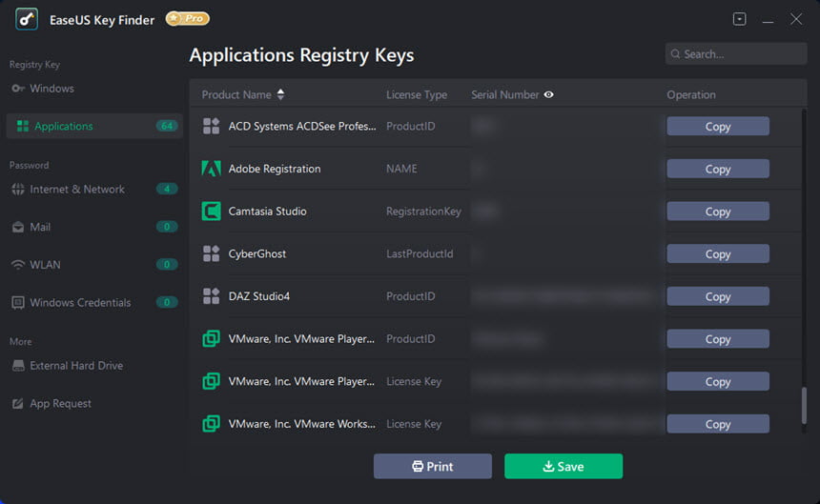Click the EaseUS Key Finder logo icon
The width and height of the screenshot is (820, 504).
(27, 19)
